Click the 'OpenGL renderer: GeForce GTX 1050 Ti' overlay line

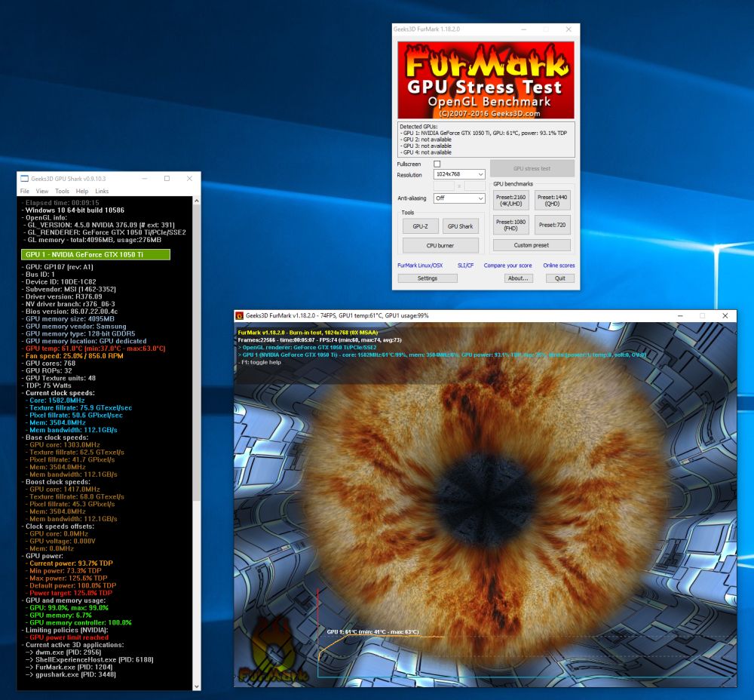click(x=308, y=347)
